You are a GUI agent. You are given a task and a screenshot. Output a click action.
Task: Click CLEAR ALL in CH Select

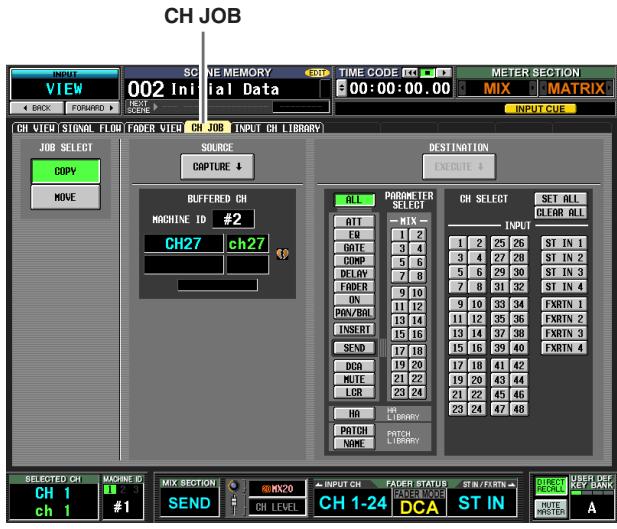pyautogui.click(x=560, y=213)
